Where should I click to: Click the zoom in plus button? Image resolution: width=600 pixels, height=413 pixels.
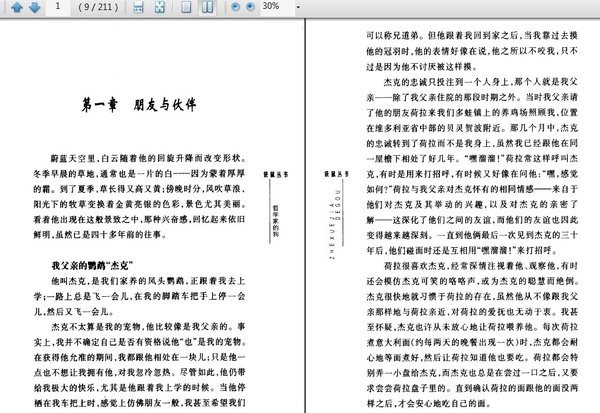point(250,7)
